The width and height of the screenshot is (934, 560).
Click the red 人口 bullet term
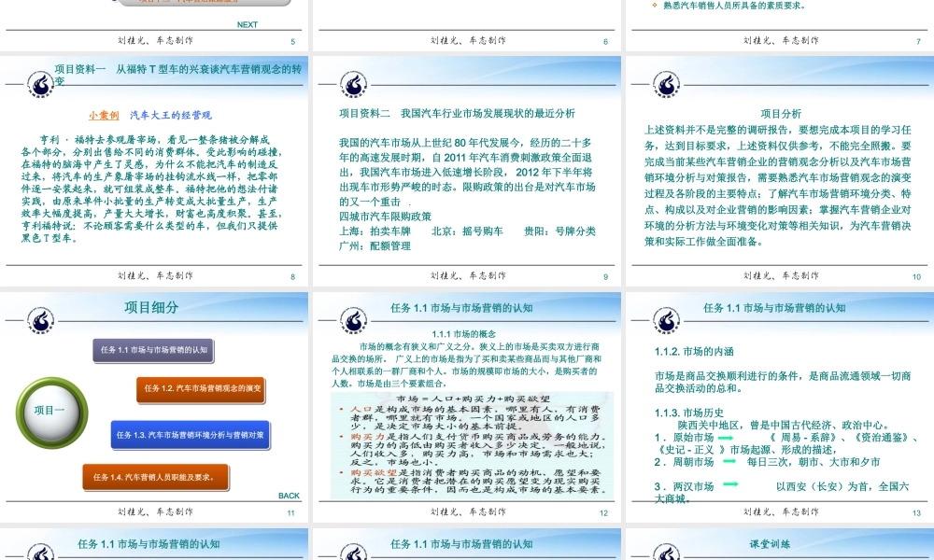click(x=361, y=410)
